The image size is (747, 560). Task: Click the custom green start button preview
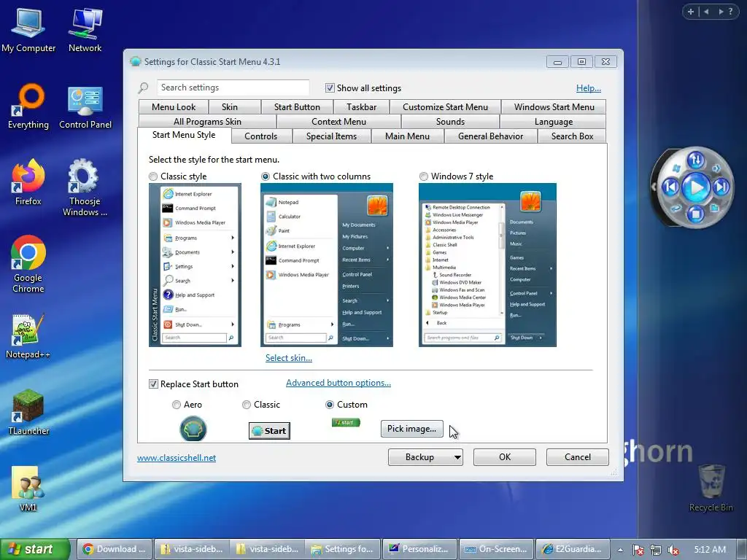346,422
